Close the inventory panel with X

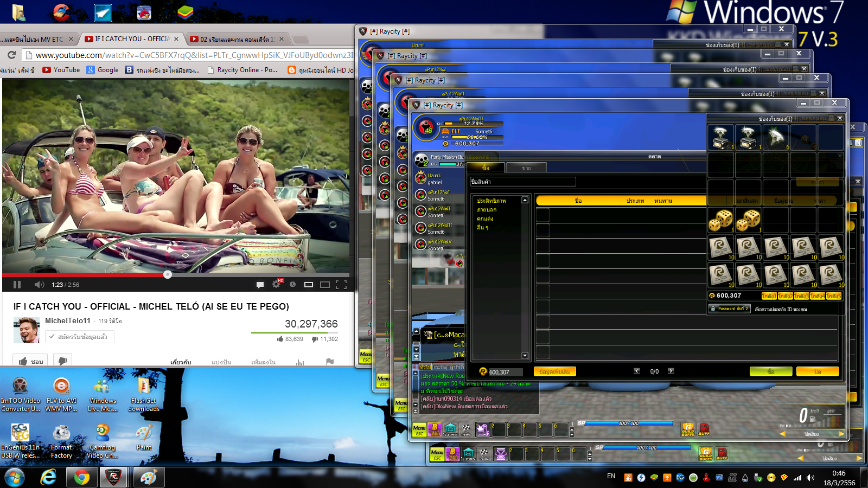pyautogui.click(x=840, y=118)
